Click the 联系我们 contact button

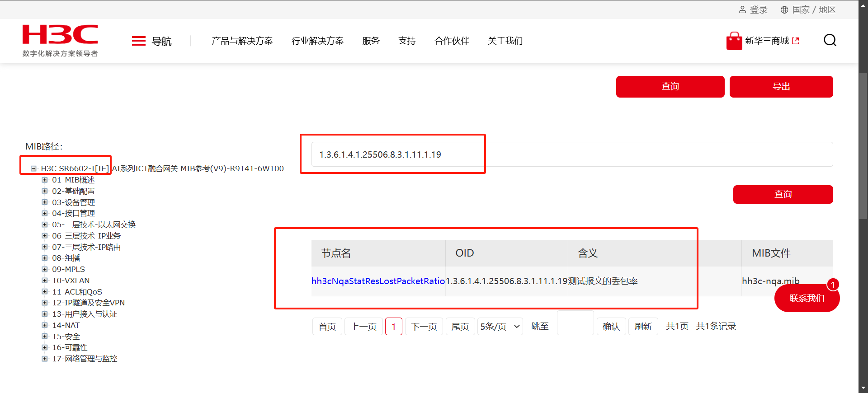(x=807, y=298)
